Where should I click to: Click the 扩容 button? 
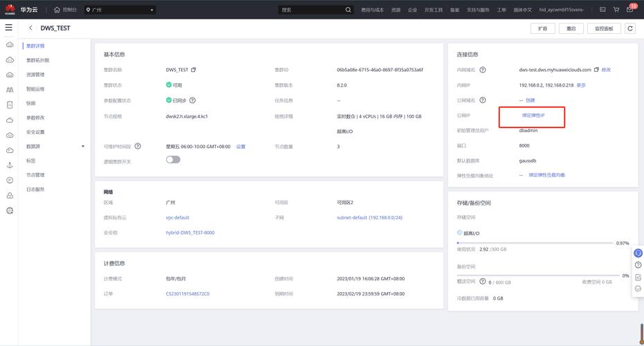(x=542, y=28)
